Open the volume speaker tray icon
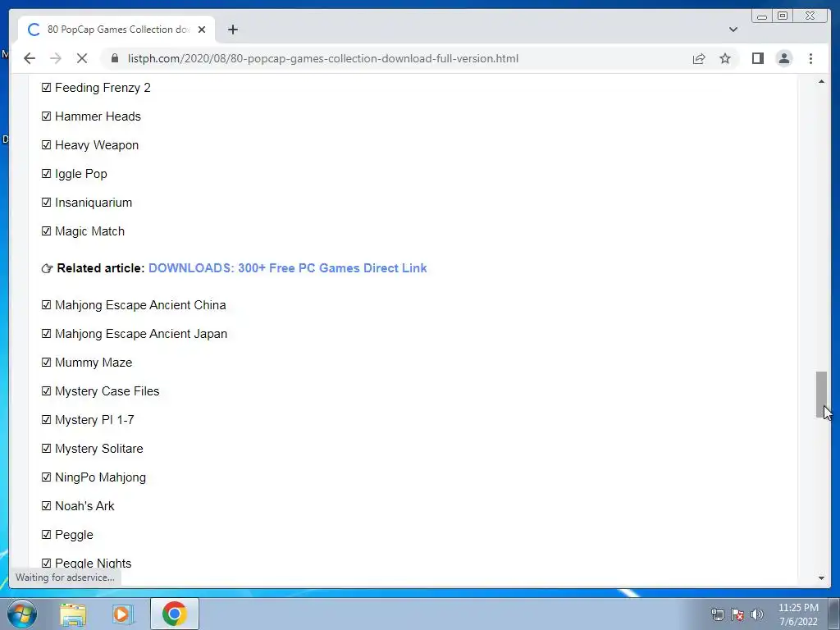Image resolution: width=840 pixels, height=630 pixels. pos(757,614)
